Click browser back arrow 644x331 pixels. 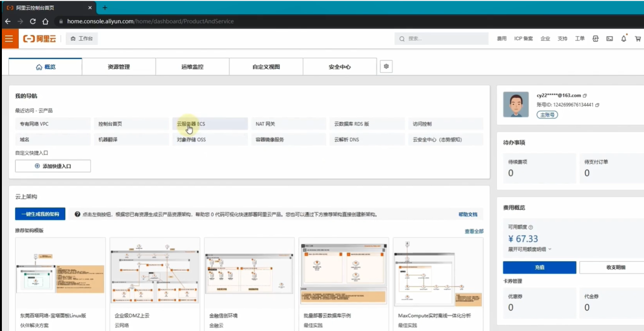tap(8, 21)
